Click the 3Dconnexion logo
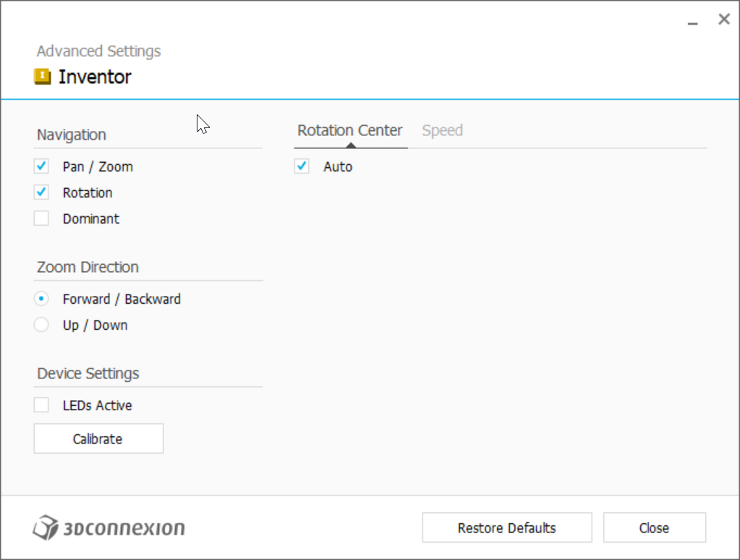 [109, 527]
